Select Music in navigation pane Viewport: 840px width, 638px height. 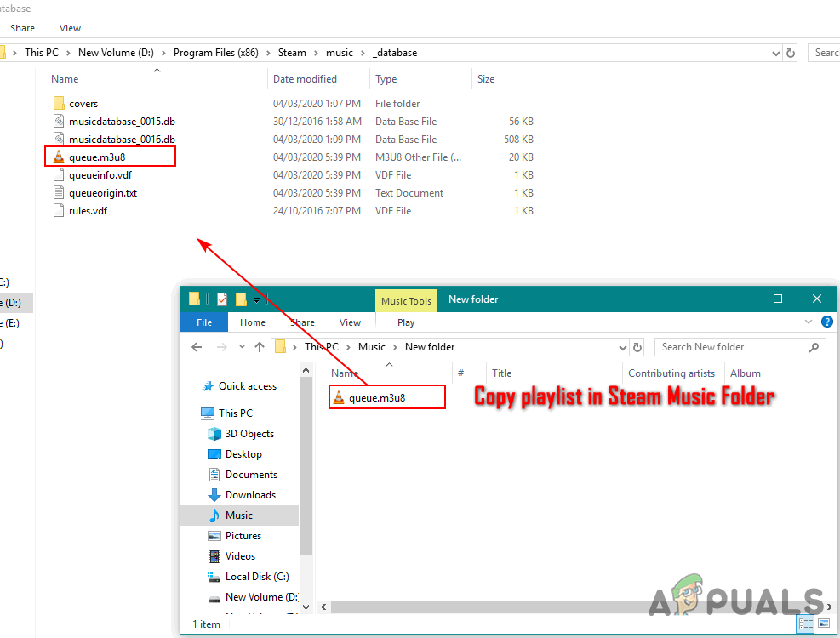click(x=239, y=516)
